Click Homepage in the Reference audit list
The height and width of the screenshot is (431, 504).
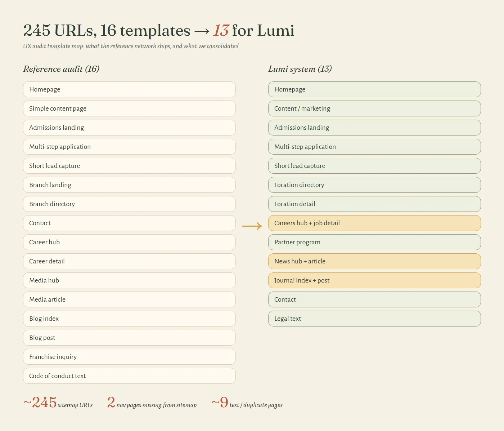[129, 89]
